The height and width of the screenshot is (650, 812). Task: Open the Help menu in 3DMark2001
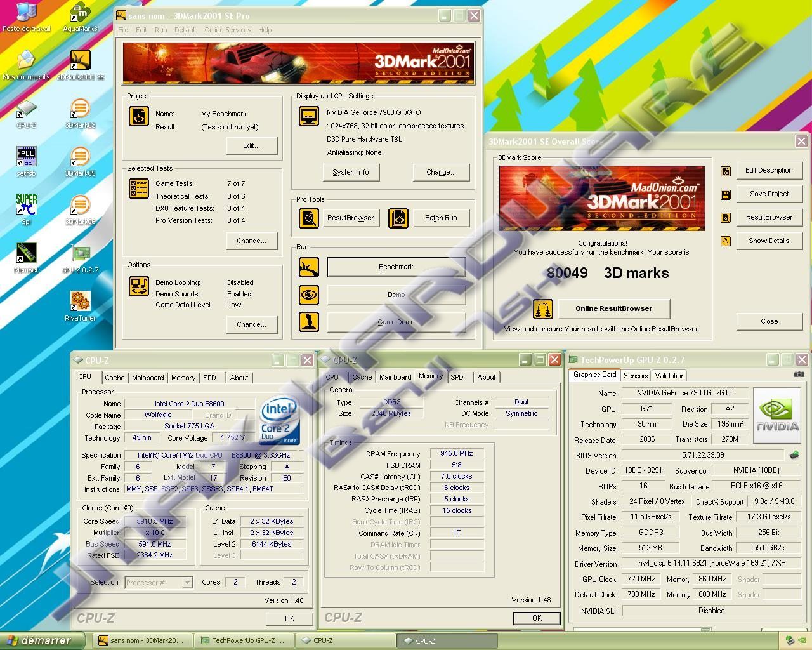265,30
